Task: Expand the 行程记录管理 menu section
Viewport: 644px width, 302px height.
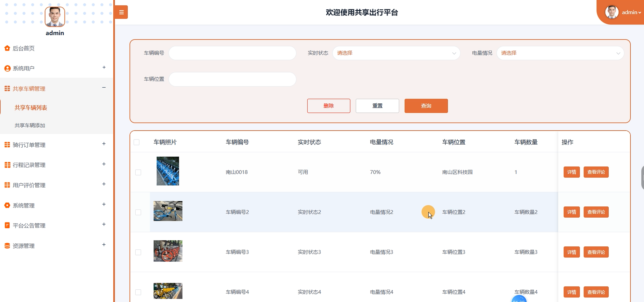Action: click(29, 165)
